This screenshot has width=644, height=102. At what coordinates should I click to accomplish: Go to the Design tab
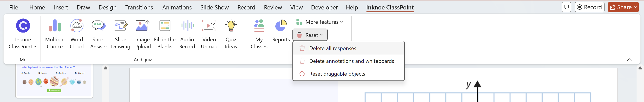pos(108,7)
